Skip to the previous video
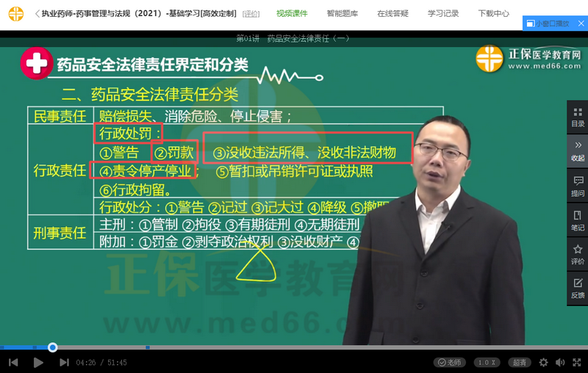 [x=12, y=363]
